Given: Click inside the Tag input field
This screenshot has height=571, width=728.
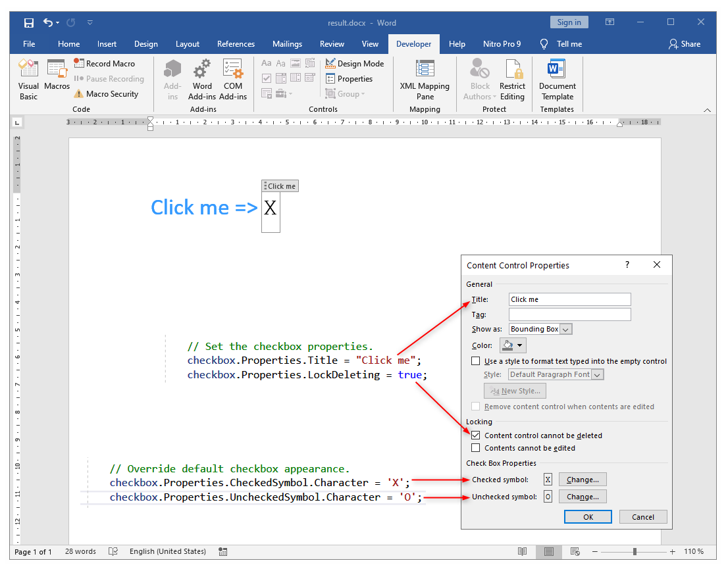Looking at the screenshot, I should (x=569, y=314).
